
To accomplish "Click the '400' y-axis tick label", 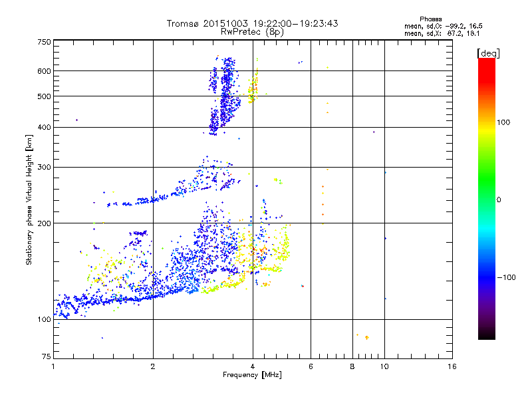I will tap(44, 127).
